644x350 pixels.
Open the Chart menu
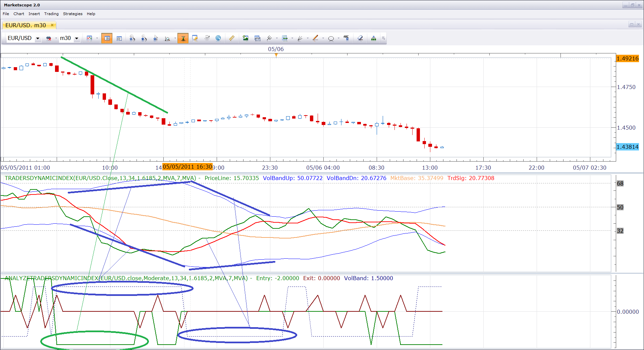click(x=19, y=14)
